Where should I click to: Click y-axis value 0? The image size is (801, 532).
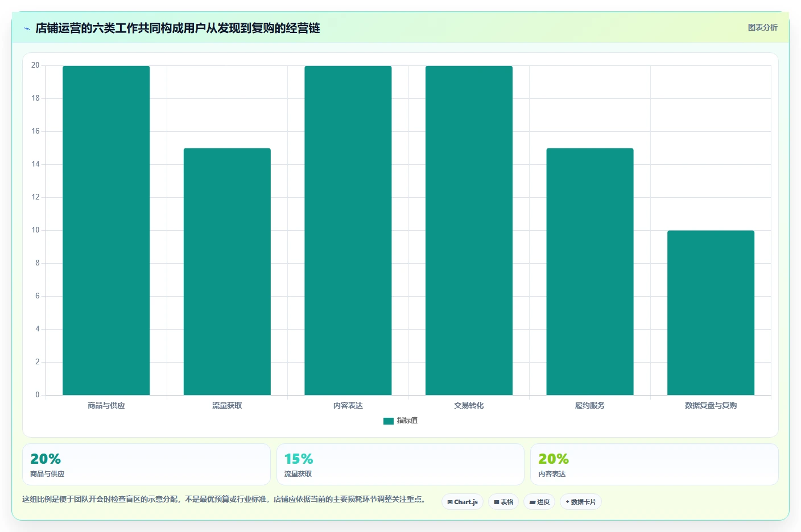(38, 394)
